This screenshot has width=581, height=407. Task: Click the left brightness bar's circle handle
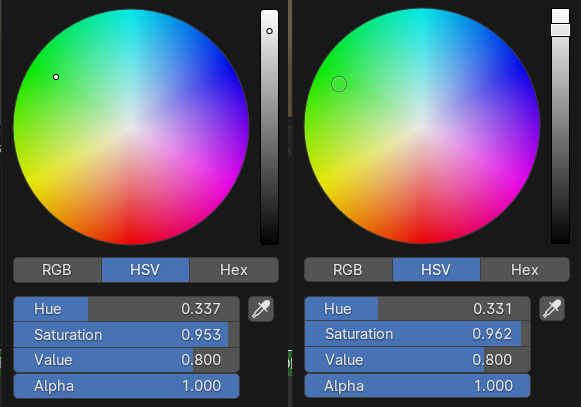269,31
